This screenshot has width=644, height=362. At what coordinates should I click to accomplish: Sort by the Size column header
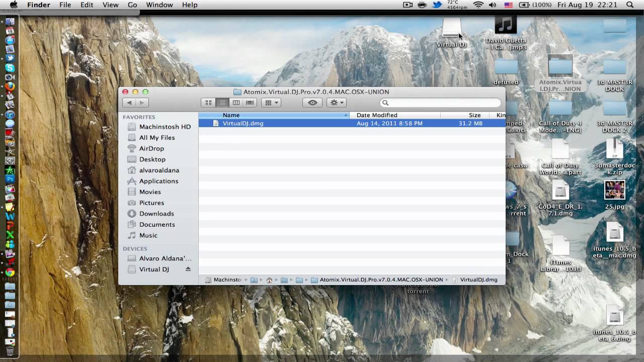tap(464, 115)
